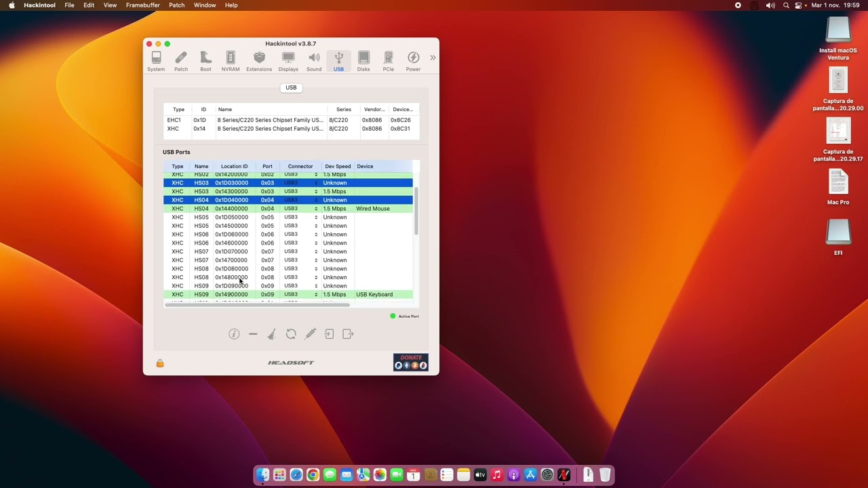Select the USB tab label above the table
The width and height of the screenshot is (868, 488).
[291, 87]
